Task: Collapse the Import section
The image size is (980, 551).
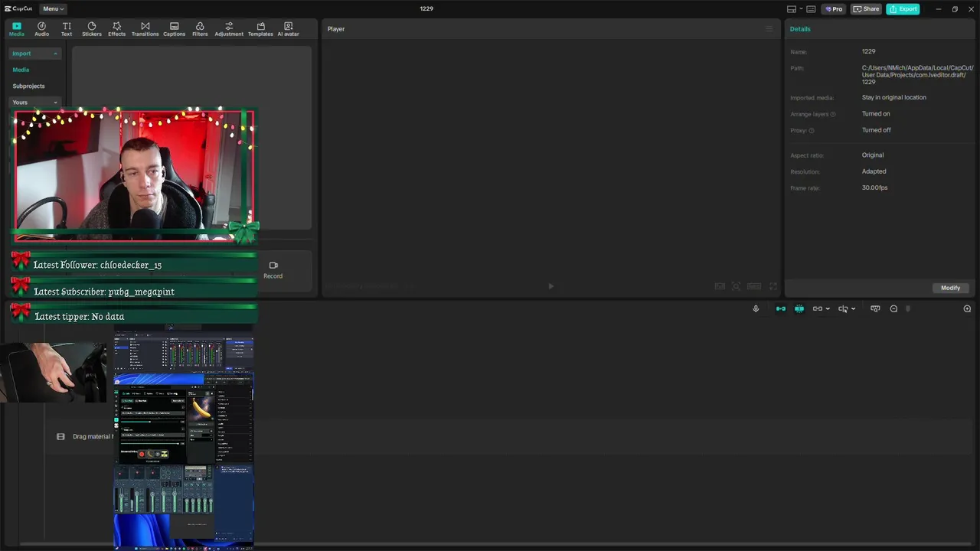Action: [x=34, y=54]
